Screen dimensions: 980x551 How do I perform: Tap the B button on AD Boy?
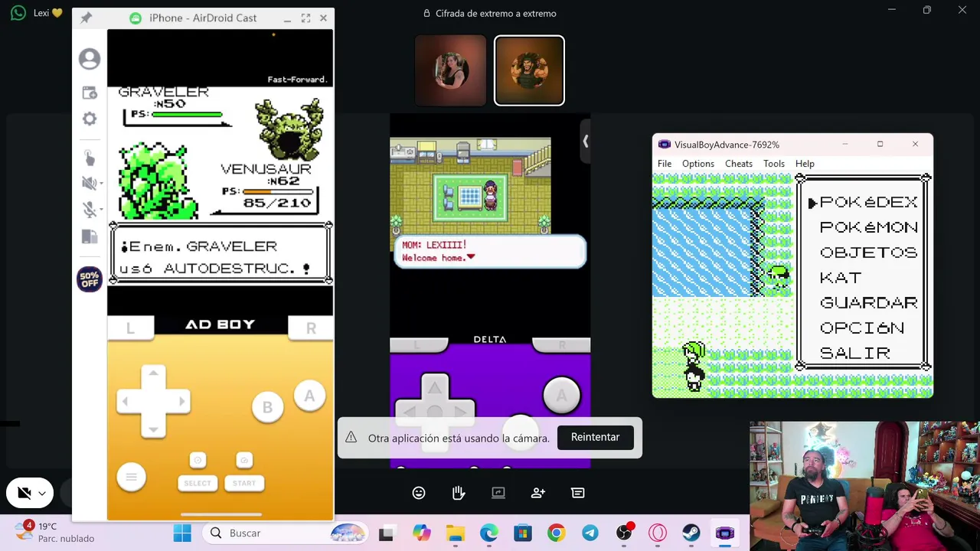pyautogui.click(x=267, y=408)
